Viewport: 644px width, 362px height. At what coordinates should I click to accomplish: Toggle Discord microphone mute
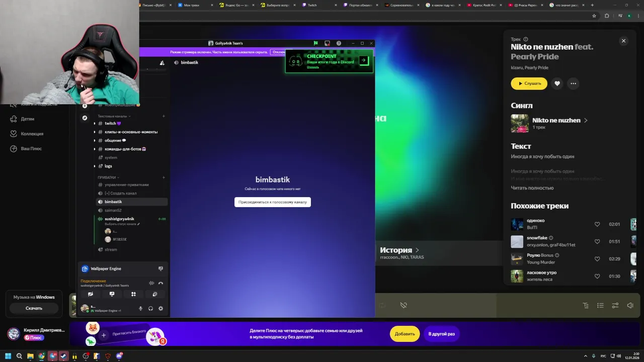click(140, 309)
